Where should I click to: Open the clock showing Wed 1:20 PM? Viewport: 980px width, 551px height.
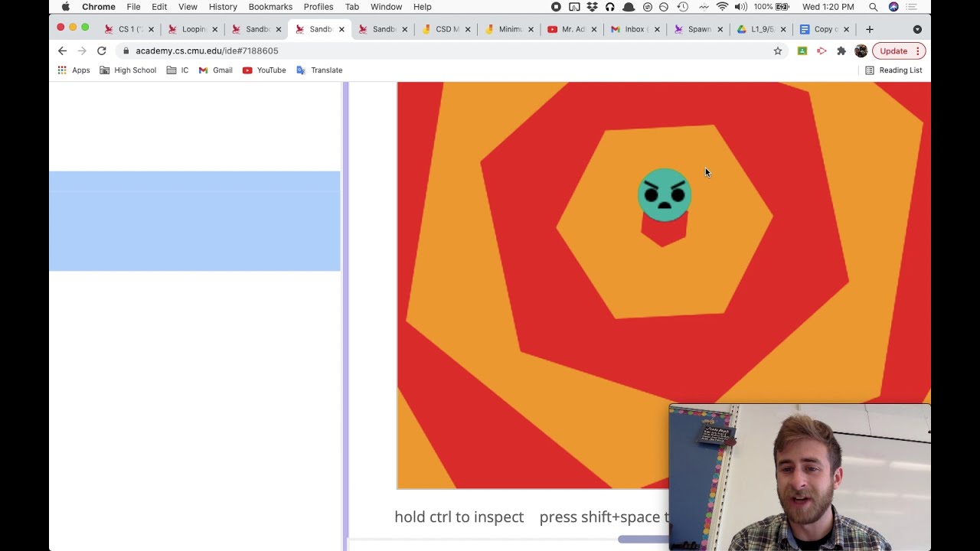tap(828, 7)
